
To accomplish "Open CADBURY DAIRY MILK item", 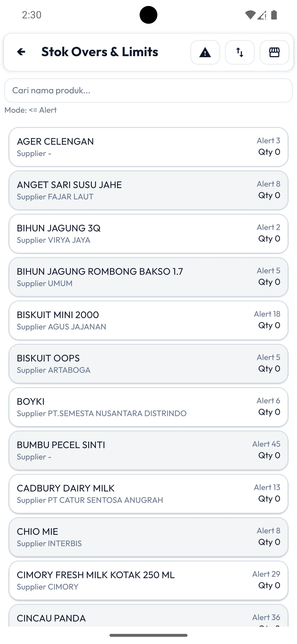I will 148,494.
